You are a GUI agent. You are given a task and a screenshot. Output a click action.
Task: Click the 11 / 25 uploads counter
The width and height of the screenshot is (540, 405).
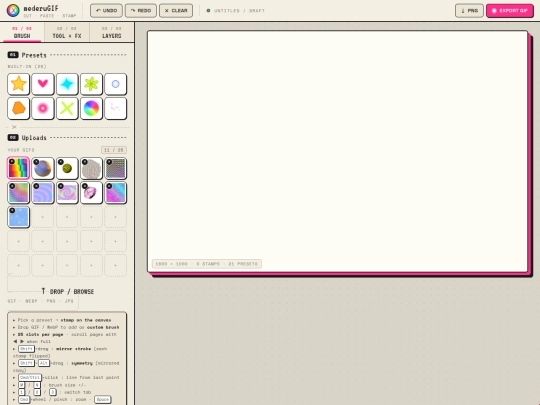(114, 150)
